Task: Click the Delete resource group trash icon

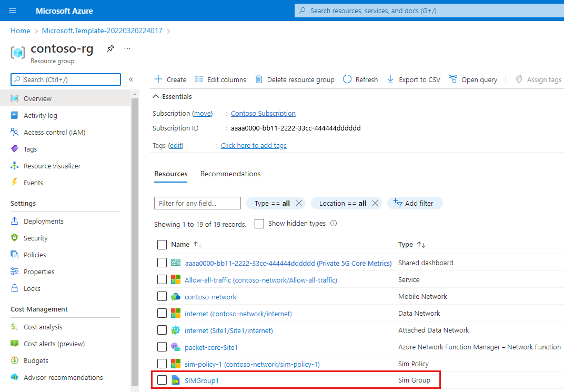Action: (x=258, y=79)
